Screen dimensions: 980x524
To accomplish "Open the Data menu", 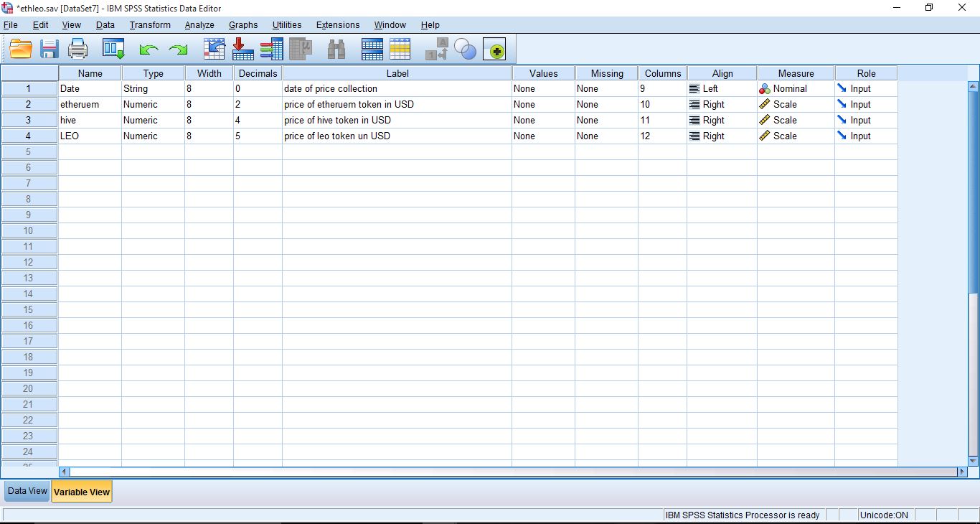I will tap(105, 25).
